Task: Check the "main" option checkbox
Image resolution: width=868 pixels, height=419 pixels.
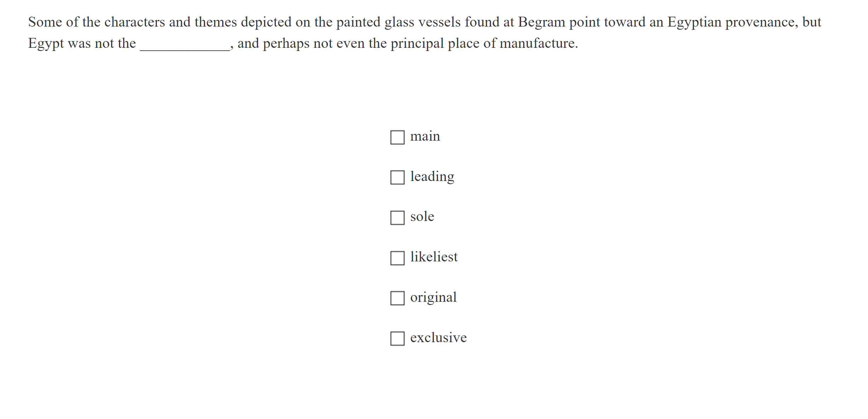Action: (x=398, y=137)
